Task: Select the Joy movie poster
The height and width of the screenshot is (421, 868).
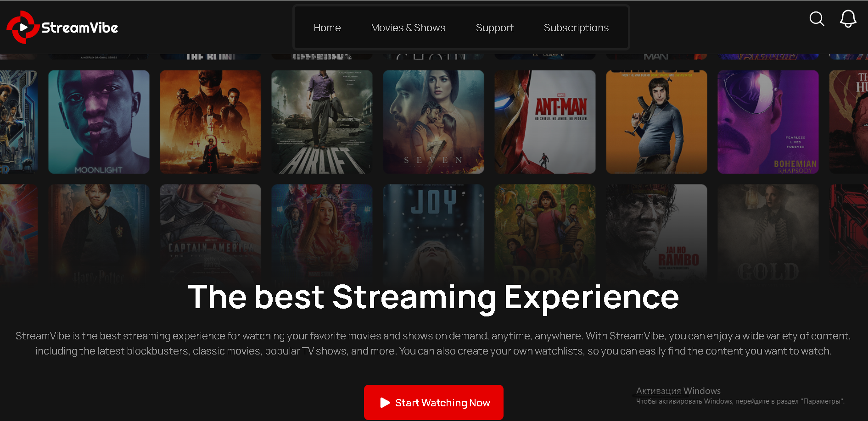Action: (x=433, y=236)
